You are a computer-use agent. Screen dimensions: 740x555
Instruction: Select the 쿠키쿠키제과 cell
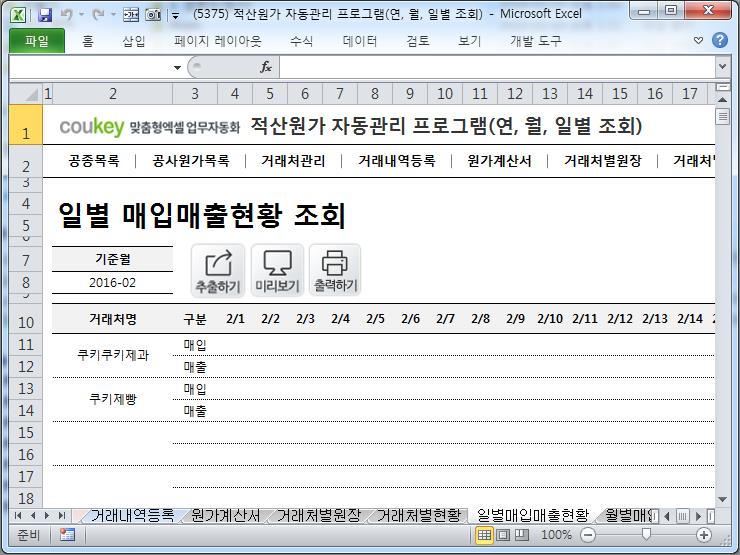pos(112,355)
